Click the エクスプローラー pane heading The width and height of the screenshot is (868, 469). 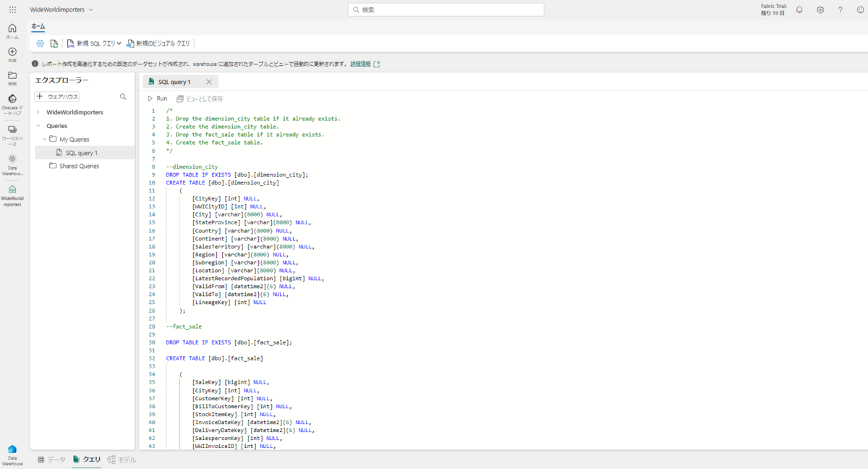click(62, 80)
